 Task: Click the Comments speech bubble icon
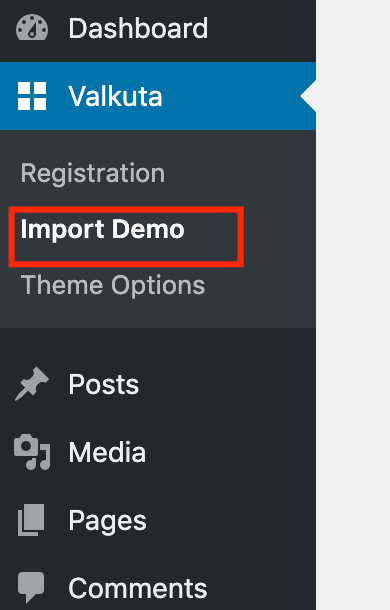click(x=31, y=588)
